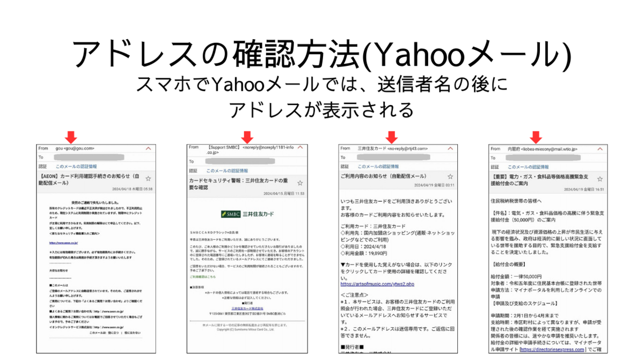Collapse header of gou@gou.com email
The width and height of the screenshot is (644, 362).
tap(148, 149)
